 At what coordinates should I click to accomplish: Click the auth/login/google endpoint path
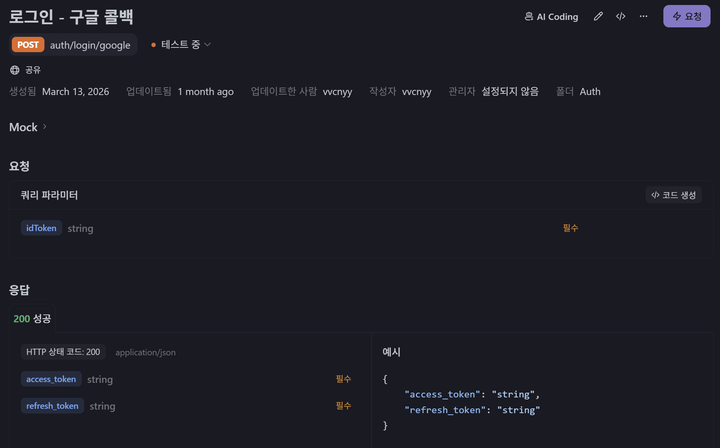[x=90, y=45]
